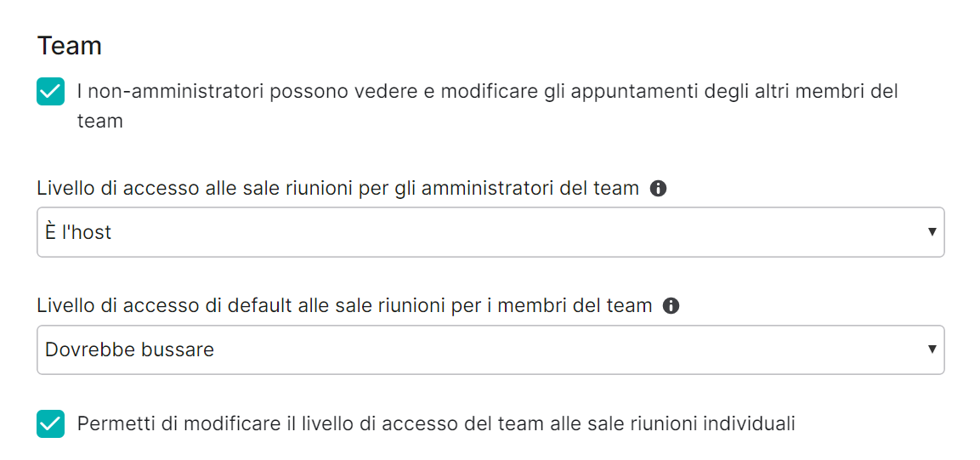Click the arrow on the È l'host dropdown

click(932, 232)
